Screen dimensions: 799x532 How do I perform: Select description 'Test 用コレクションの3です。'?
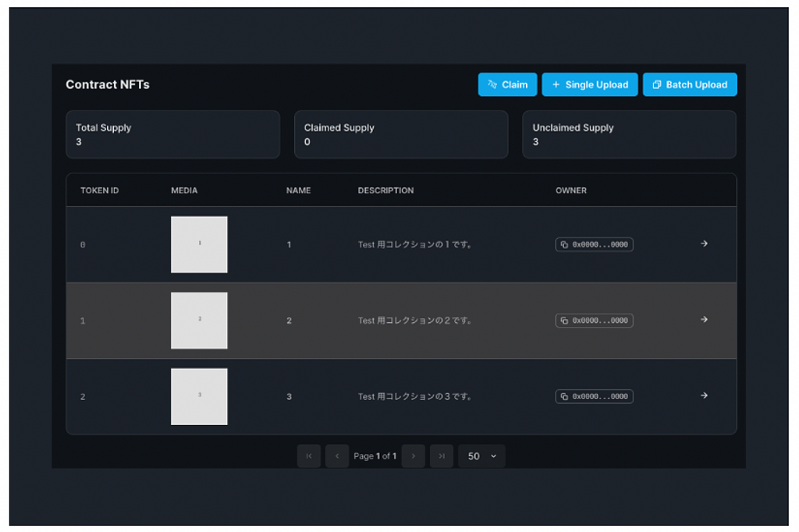(x=415, y=396)
